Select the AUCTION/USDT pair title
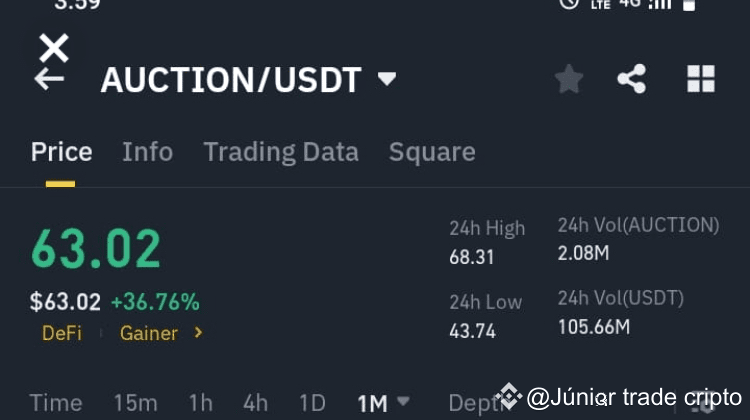Viewport: 750px width, 420px height. tap(231, 80)
